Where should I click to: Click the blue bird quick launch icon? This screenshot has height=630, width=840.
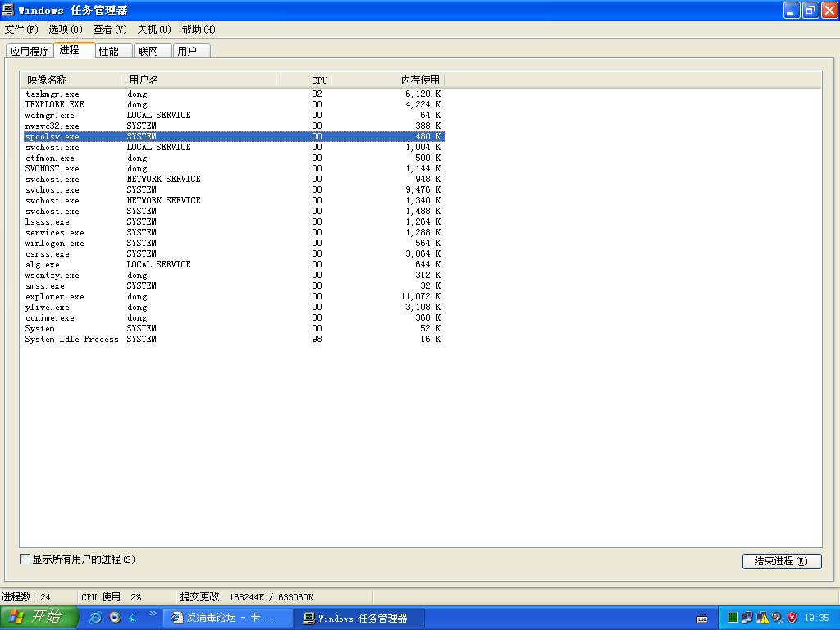coord(133,618)
